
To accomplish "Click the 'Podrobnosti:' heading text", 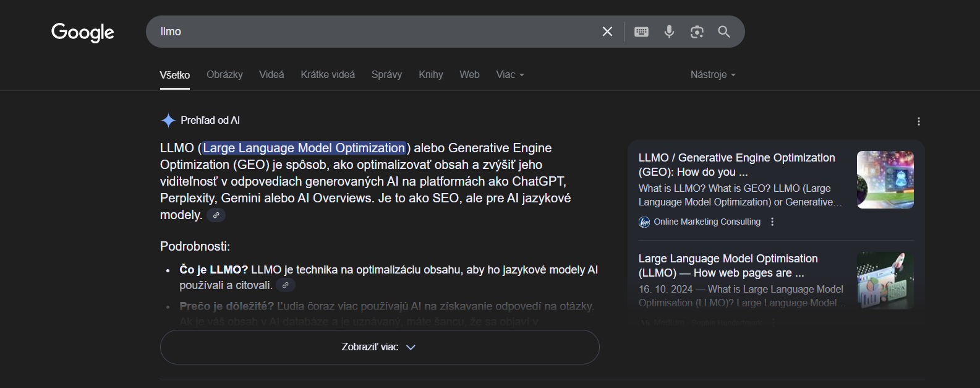I will click(x=195, y=246).
